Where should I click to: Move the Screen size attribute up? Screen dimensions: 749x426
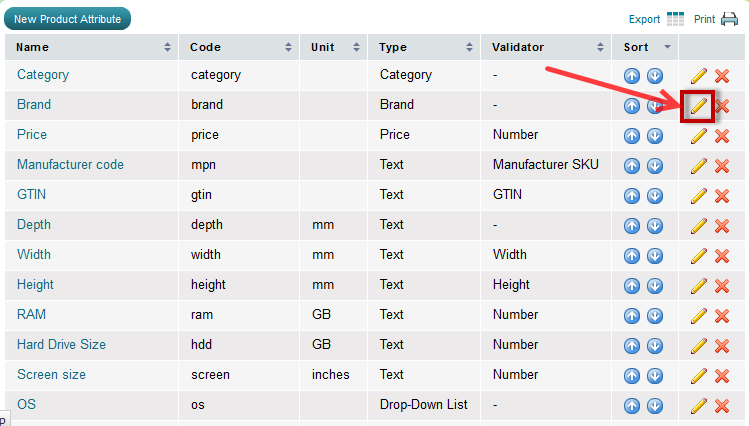tap(632, 376)
